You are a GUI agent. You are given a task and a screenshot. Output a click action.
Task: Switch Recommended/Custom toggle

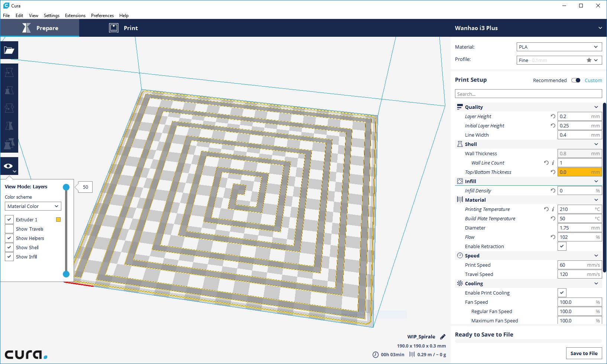[576, 80]
